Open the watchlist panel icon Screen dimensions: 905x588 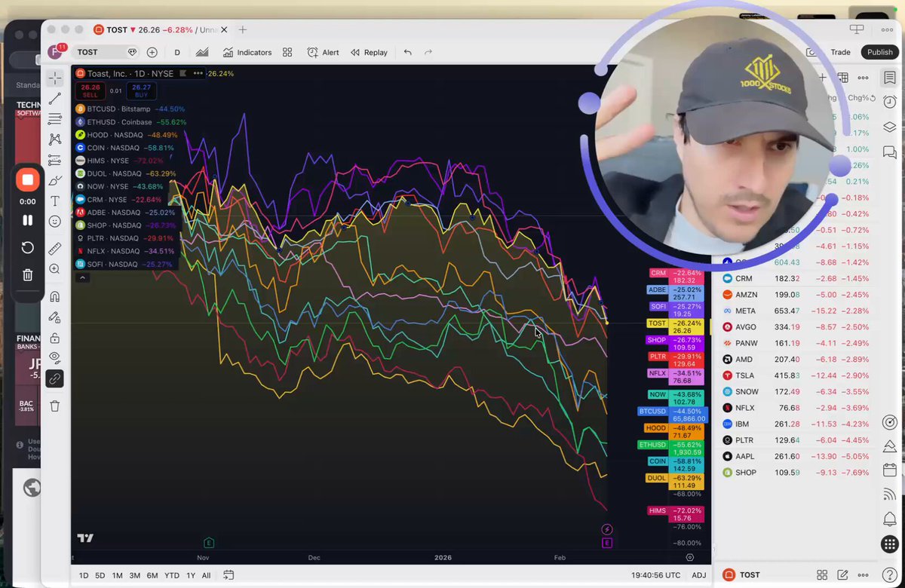(x=890, y=78)
